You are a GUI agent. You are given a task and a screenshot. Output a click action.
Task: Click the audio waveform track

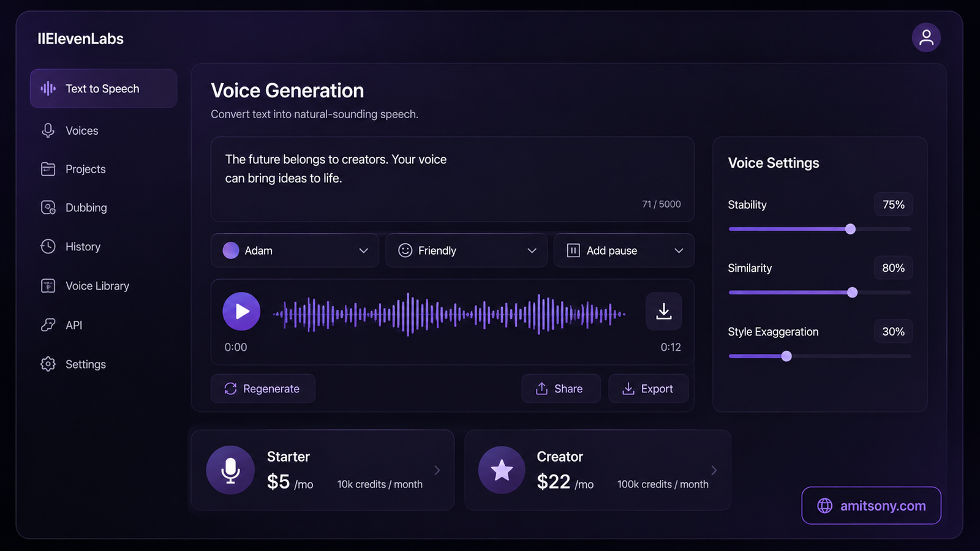point(450,314)
